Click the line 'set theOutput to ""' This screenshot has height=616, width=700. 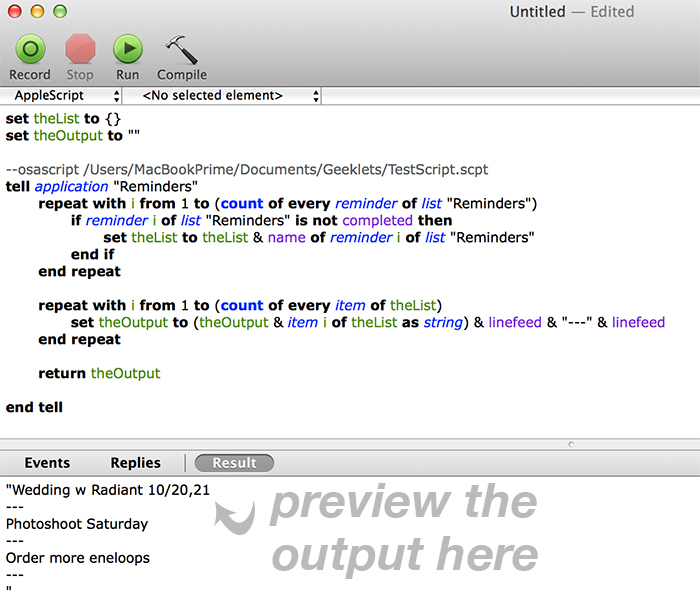pyautogui.click(x=73, y=136)
